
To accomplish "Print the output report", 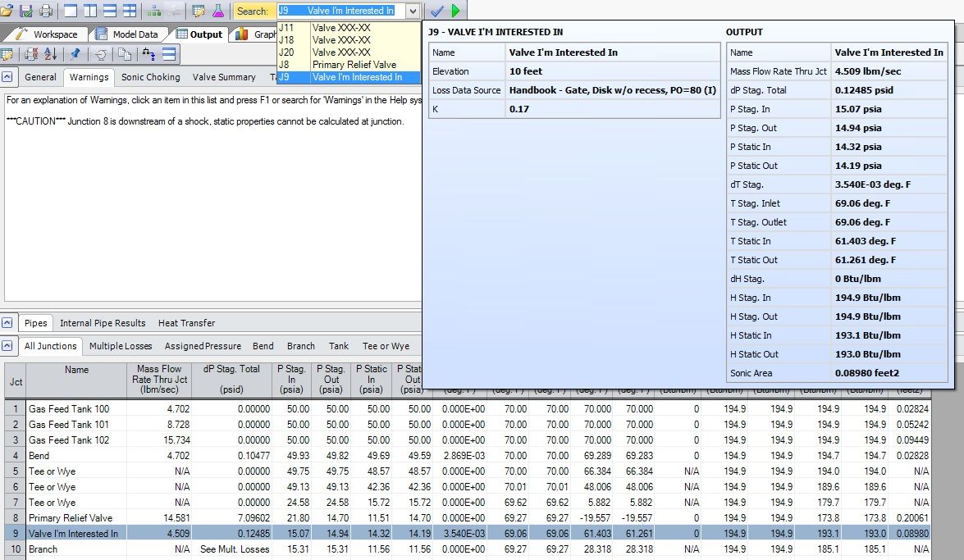I will click(x=45, y=11).
